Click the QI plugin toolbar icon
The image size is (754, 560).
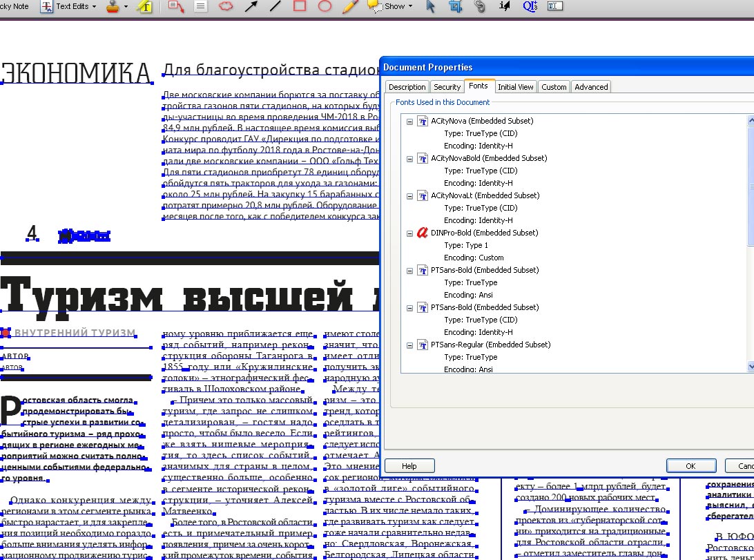pos(530,6)
